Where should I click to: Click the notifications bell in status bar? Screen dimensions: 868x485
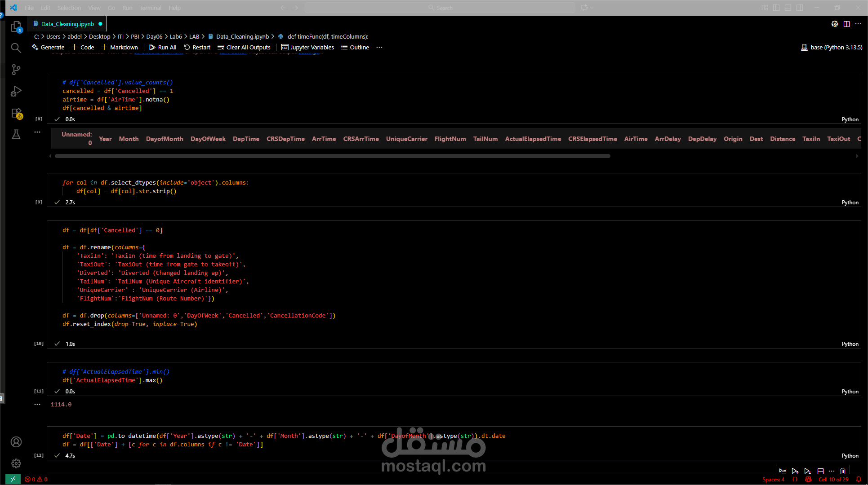pos(859,480)
